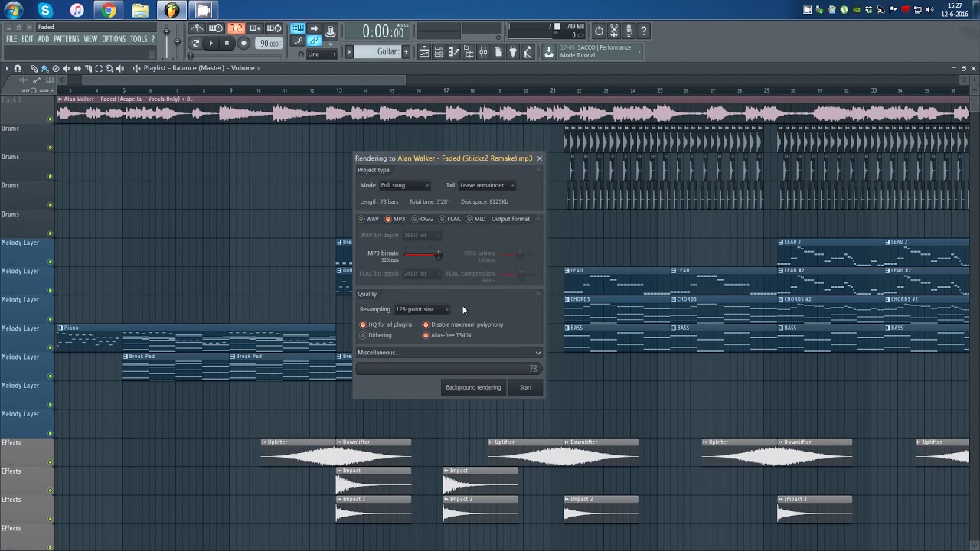Collapse the Quality section
Viewport: 980px width, 551px height.
coord(538,294)
